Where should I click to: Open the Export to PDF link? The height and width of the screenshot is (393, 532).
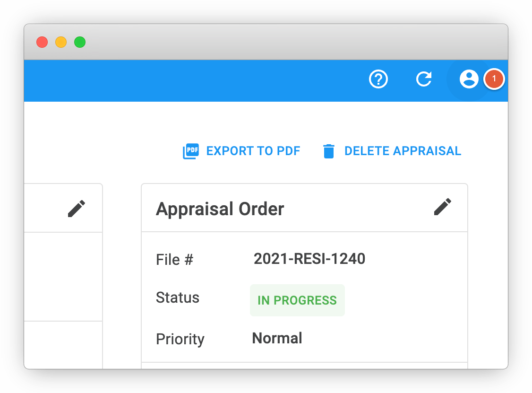click(253, 150)
